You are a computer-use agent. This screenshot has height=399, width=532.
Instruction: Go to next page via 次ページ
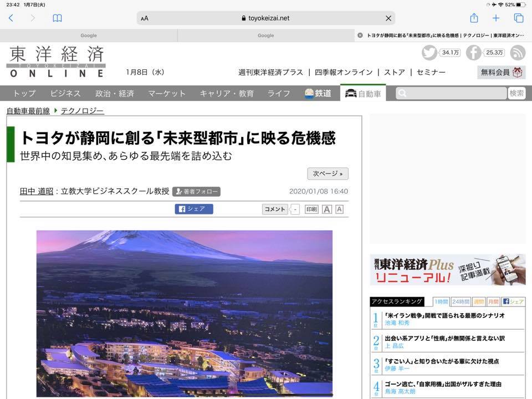click(328, 173)
